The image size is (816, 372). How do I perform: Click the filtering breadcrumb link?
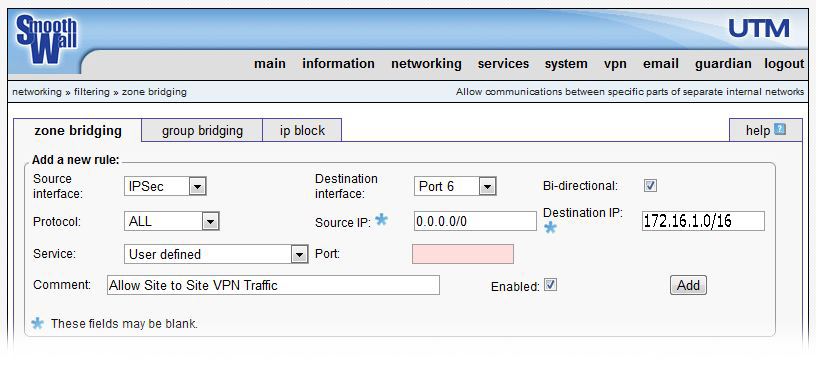pos(92,92)
